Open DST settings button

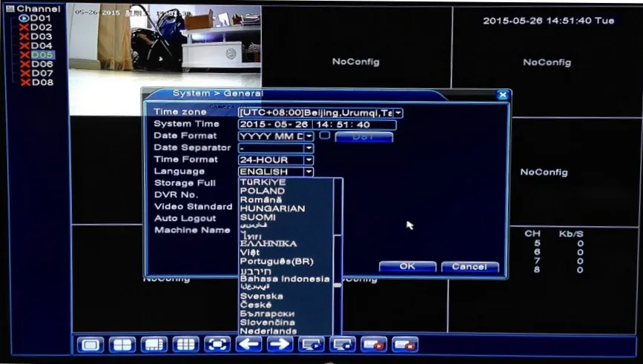pos(363,136)
